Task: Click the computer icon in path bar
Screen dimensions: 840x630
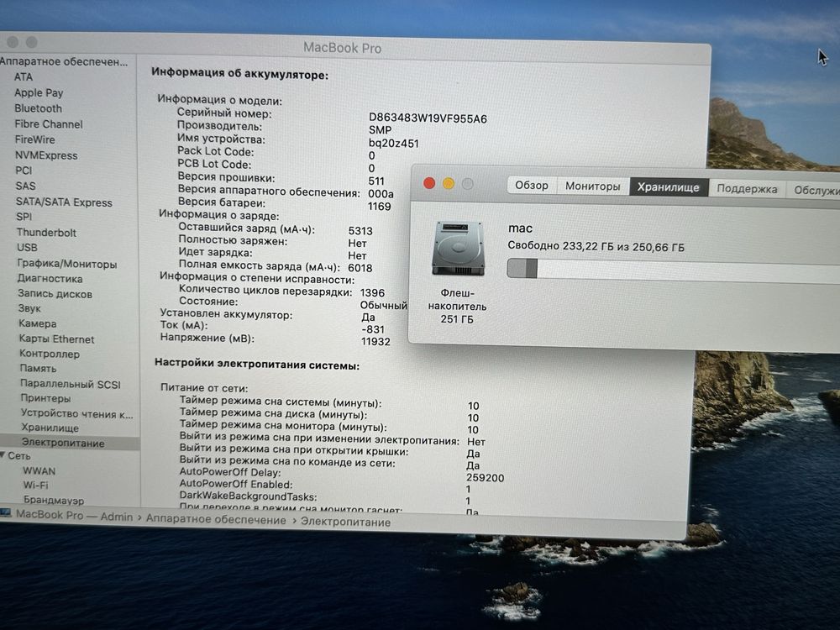Action: pos(5,512)
